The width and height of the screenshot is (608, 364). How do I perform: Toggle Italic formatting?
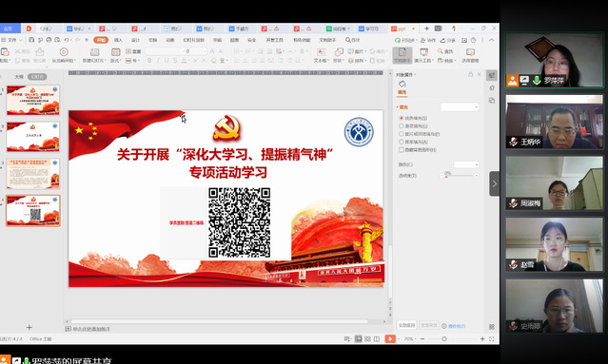coord(158,61)
